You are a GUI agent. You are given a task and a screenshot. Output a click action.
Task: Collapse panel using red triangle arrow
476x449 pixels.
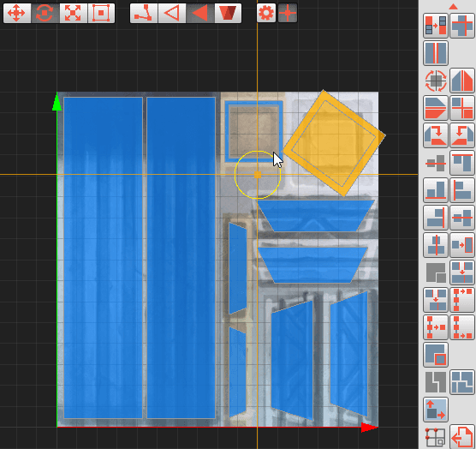(453, 6)
